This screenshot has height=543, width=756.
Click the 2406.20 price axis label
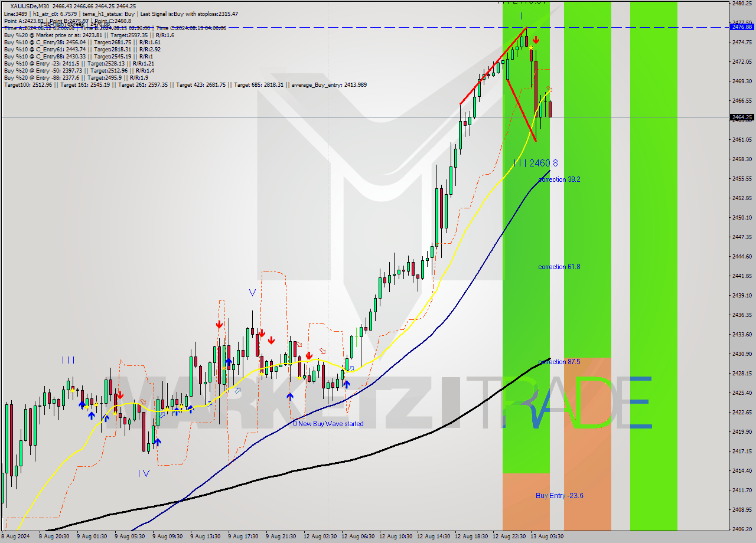[x=742, y=529]
